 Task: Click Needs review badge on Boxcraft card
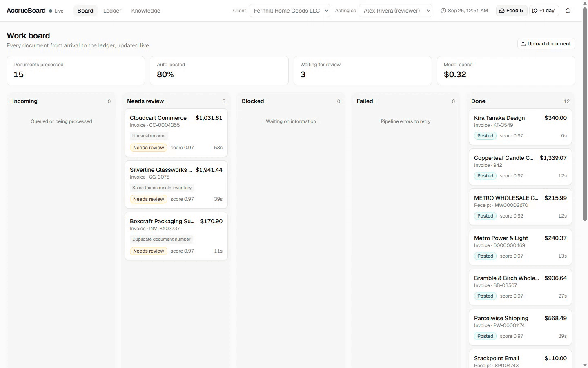(x=149, y=251)
